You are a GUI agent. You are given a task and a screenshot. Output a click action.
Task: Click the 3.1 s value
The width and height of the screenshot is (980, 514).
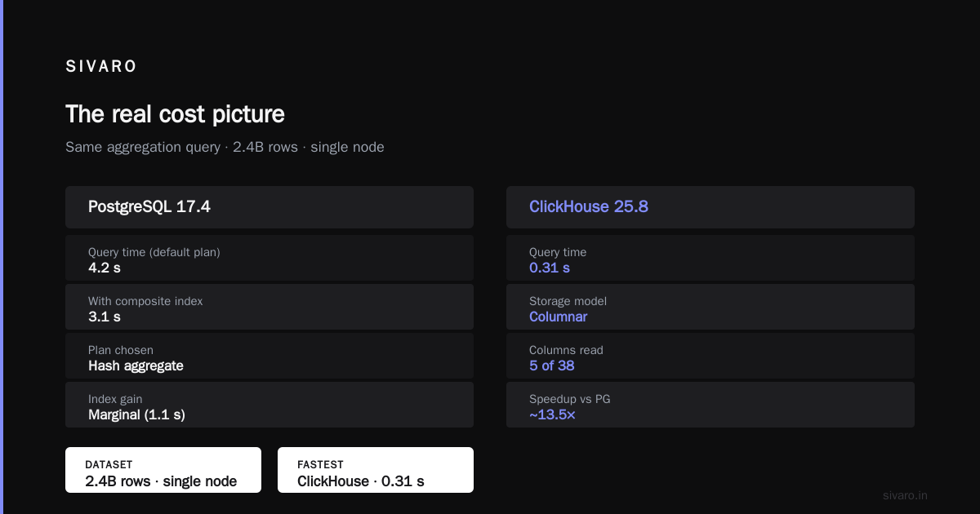[105, 317]
